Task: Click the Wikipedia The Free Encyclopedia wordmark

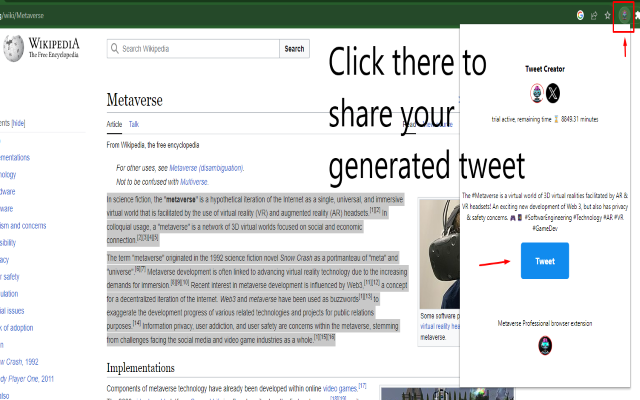Action: (x=54, y=48)
